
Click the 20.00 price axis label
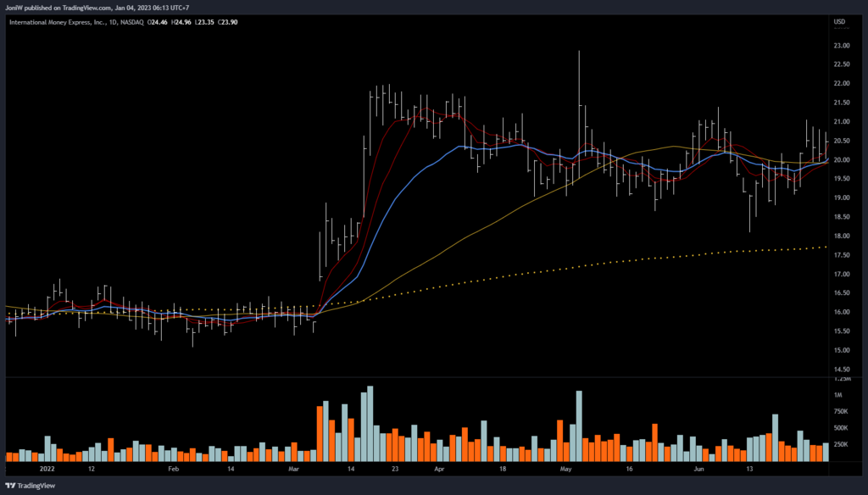pos(840,160)
